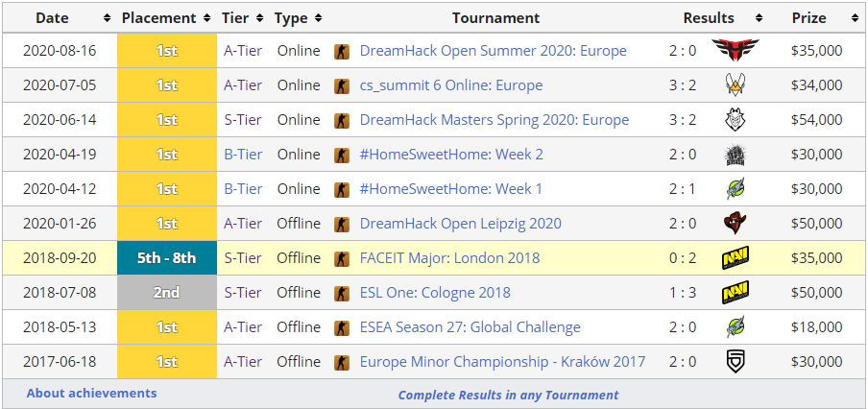Click the Heroic team logo in Results
Image resolution: width=868 pixels, height=409 pixels.
(735, 51)
